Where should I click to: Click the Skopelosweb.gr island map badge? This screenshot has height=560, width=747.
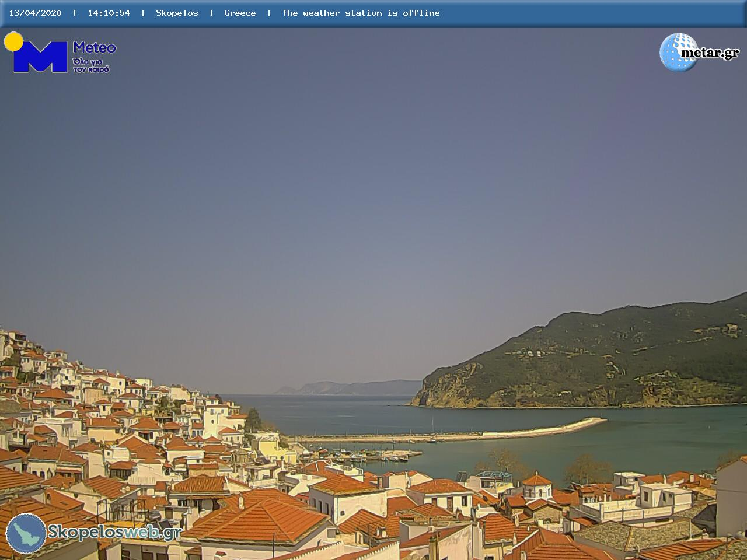[x=26, y=533]
